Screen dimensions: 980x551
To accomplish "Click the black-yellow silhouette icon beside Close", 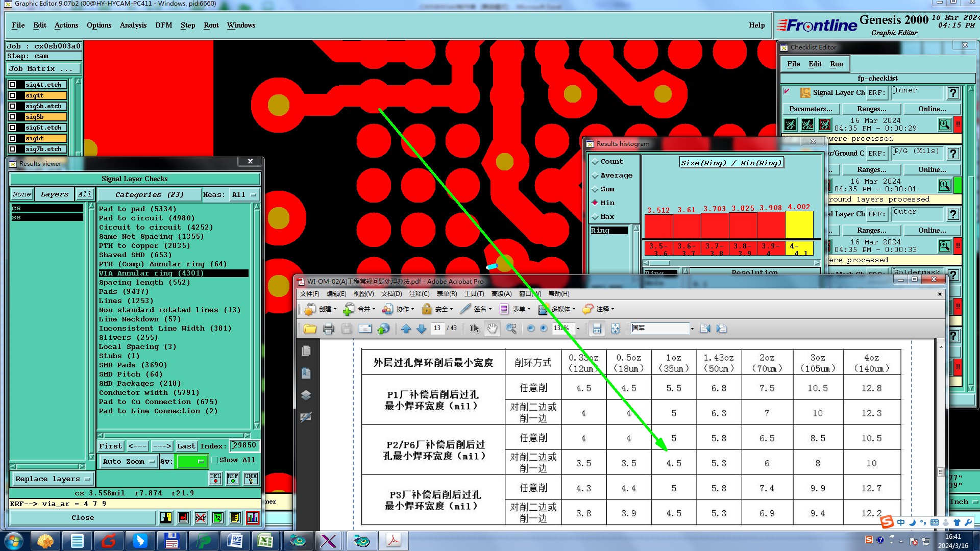I will 166,518.
